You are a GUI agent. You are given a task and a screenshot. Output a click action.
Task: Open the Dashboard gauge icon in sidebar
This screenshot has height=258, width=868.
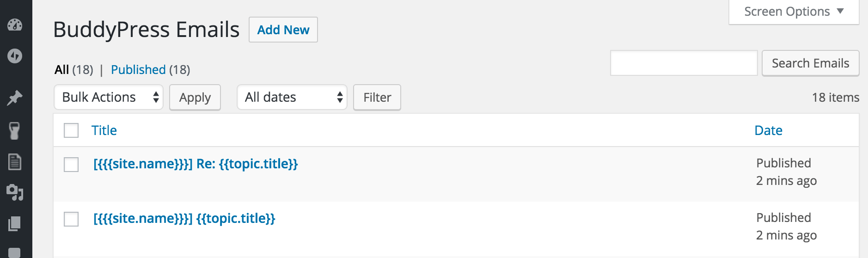point(15,25)
